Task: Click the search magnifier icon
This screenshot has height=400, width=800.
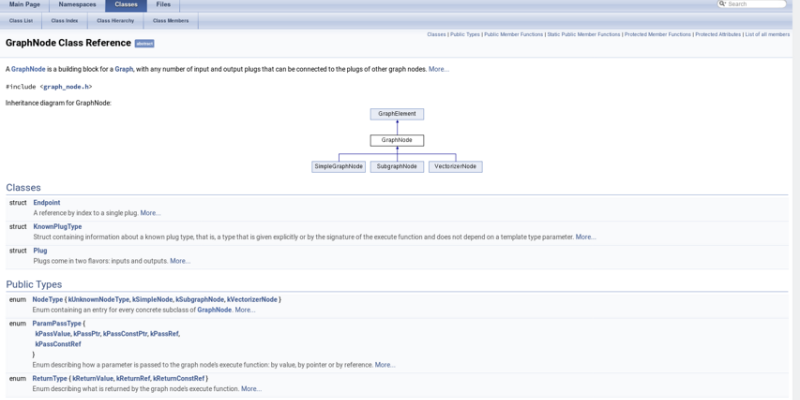Action: pyautogui.click(x=722, y=4)
